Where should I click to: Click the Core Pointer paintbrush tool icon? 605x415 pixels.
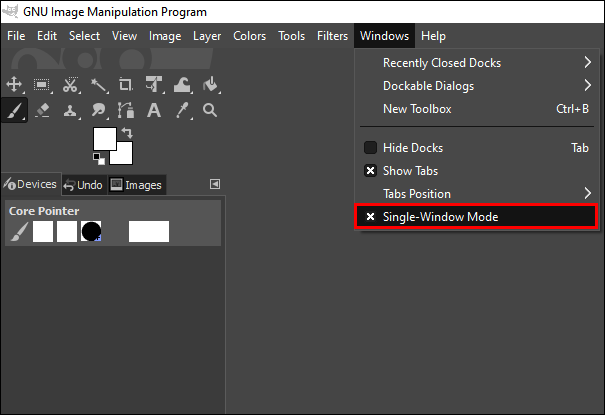point(19,231)
